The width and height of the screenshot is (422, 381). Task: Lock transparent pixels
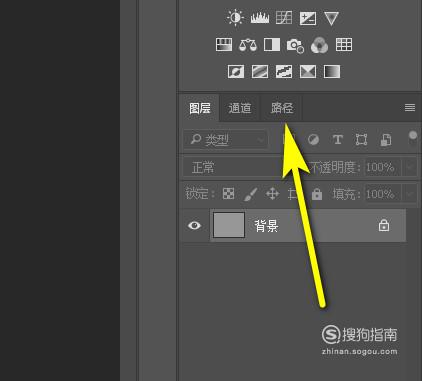[x=228, y=193]
